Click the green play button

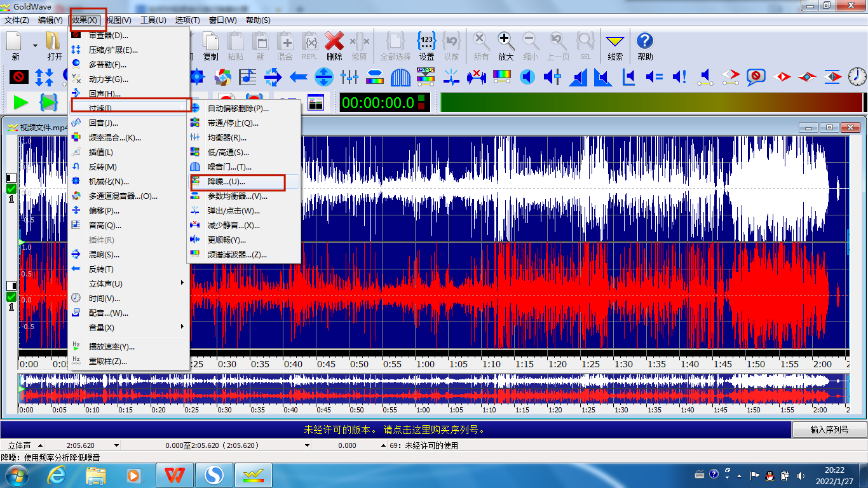[20, 102]
